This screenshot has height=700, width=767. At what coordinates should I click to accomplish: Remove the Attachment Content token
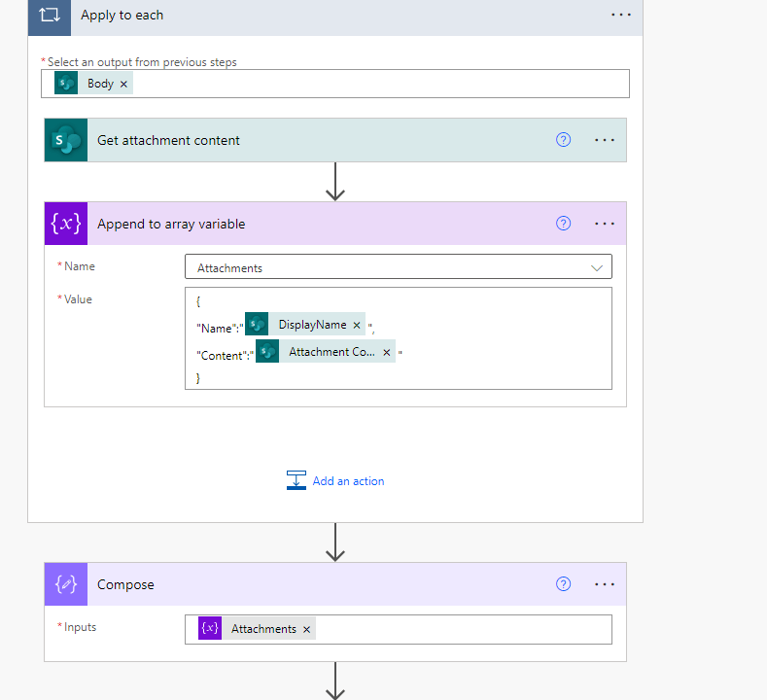coord(387,352)
